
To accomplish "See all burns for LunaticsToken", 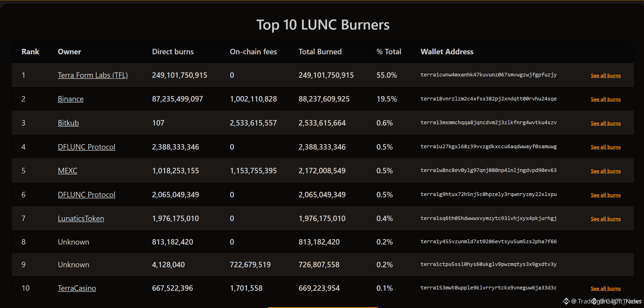I will [606, 219].
